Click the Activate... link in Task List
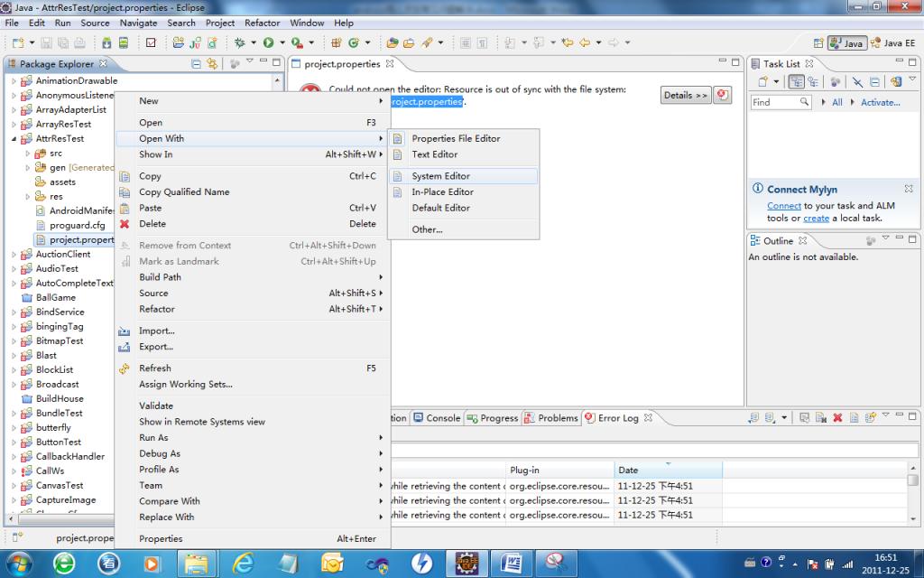 point(880,102)
